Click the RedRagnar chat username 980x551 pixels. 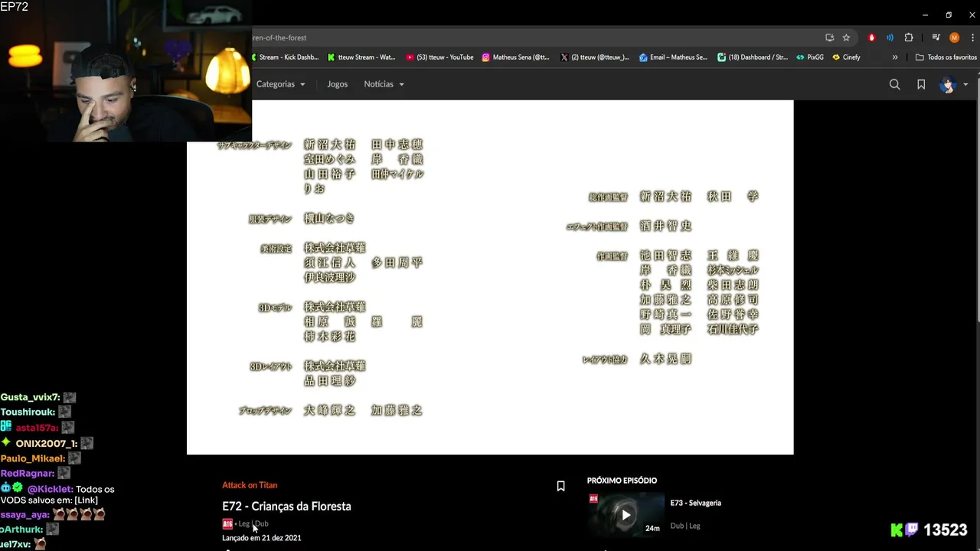pyautogui.click(x=28, y=474)
